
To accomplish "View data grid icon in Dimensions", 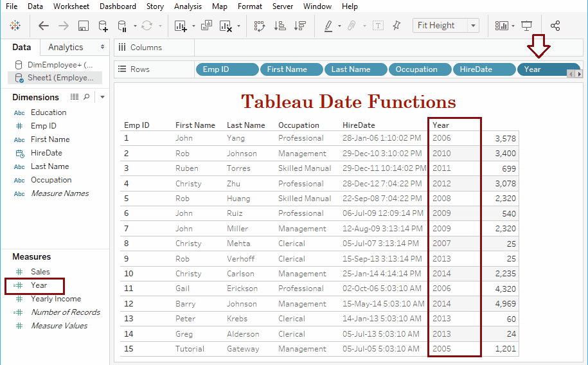I will 75,97.
